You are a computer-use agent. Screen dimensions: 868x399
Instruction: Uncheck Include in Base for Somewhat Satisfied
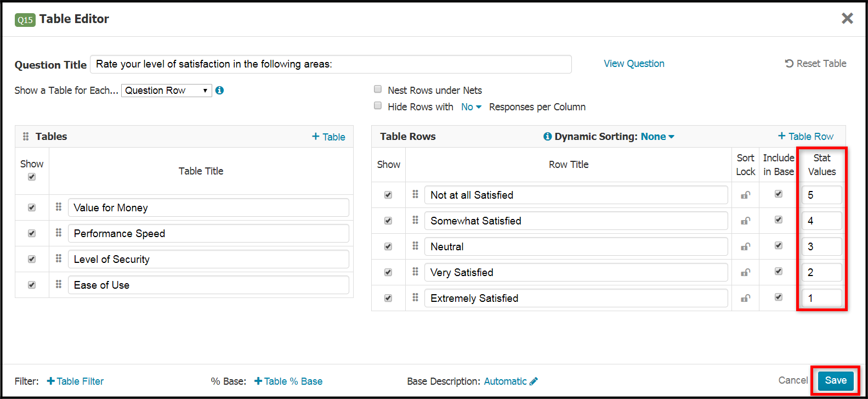click(779, 220)
